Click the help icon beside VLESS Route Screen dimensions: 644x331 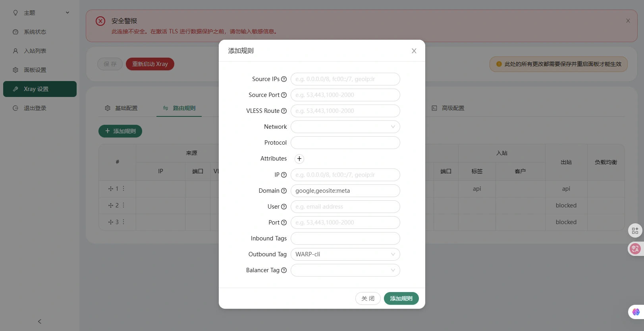(x=284, y=111)
